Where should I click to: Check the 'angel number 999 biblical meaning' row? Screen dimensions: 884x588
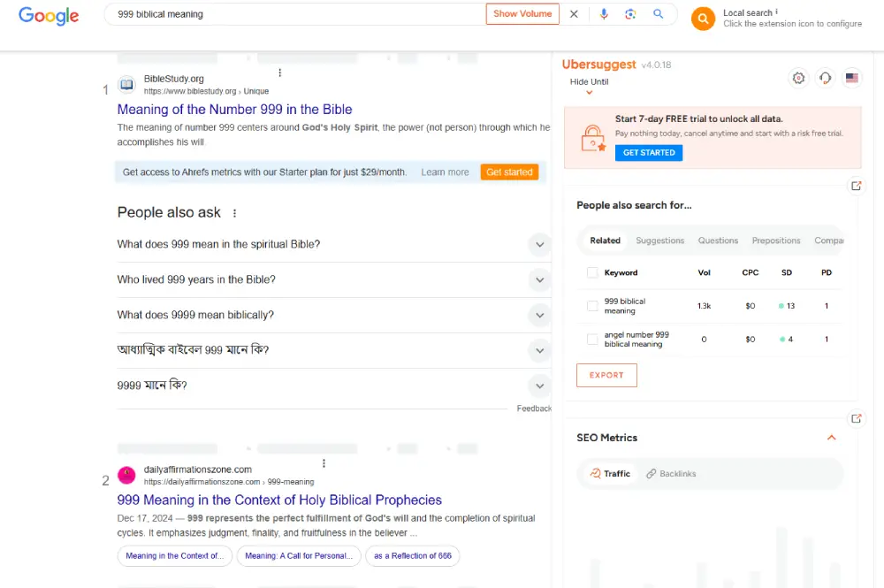coord(592,340)
